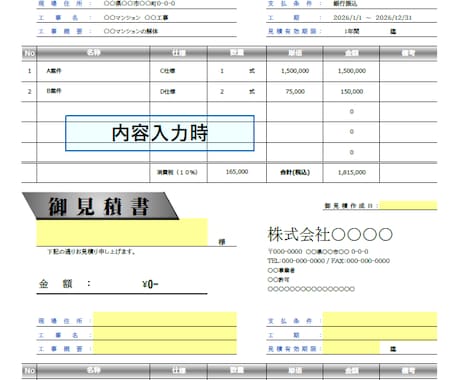This screenshot has width=460, height=380.
Task: Click the row 1 number cell in the No column
Action: [29, 71]
